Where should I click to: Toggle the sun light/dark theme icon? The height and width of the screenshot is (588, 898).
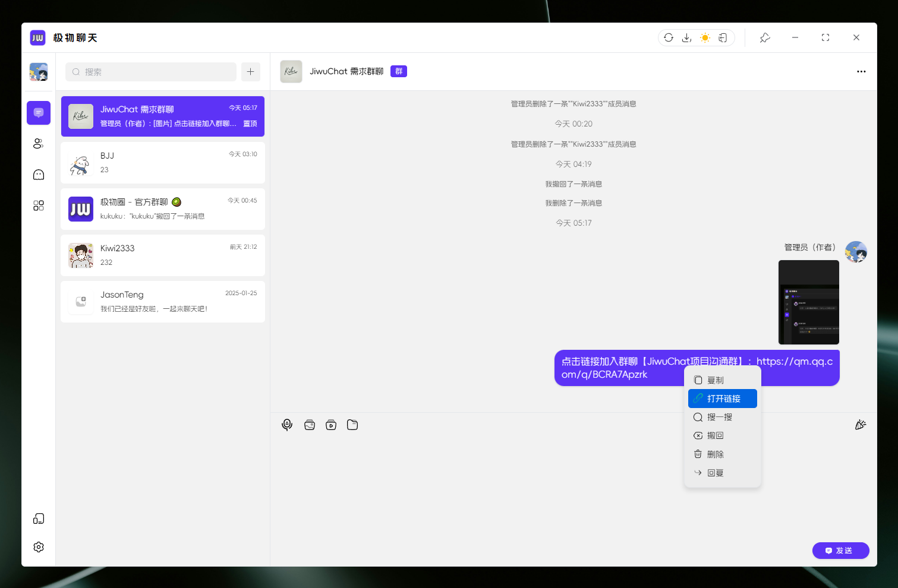click(705, 37)
